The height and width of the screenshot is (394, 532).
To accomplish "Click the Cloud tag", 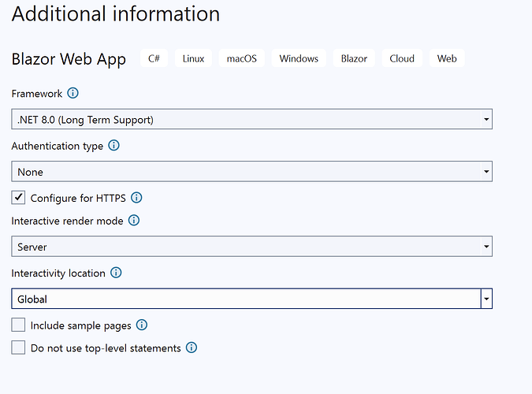I will [402, 58].
